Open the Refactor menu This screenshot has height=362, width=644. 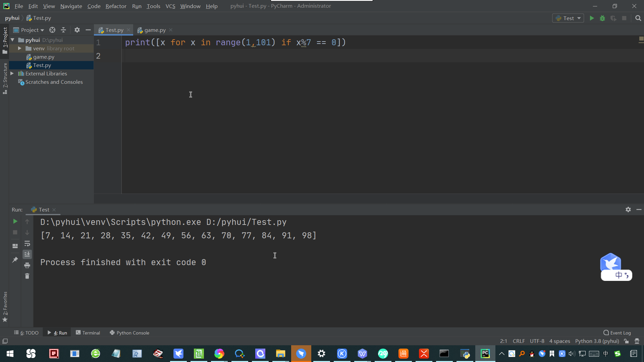click(116, 6)
